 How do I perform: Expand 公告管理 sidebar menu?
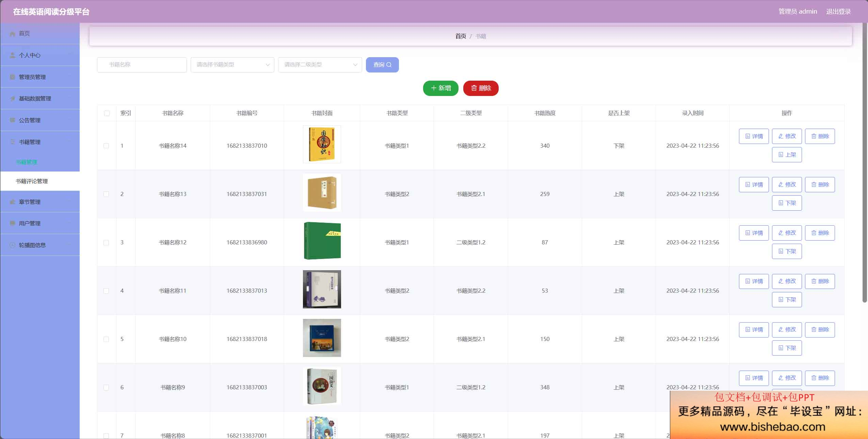click(x=40, y=120)
